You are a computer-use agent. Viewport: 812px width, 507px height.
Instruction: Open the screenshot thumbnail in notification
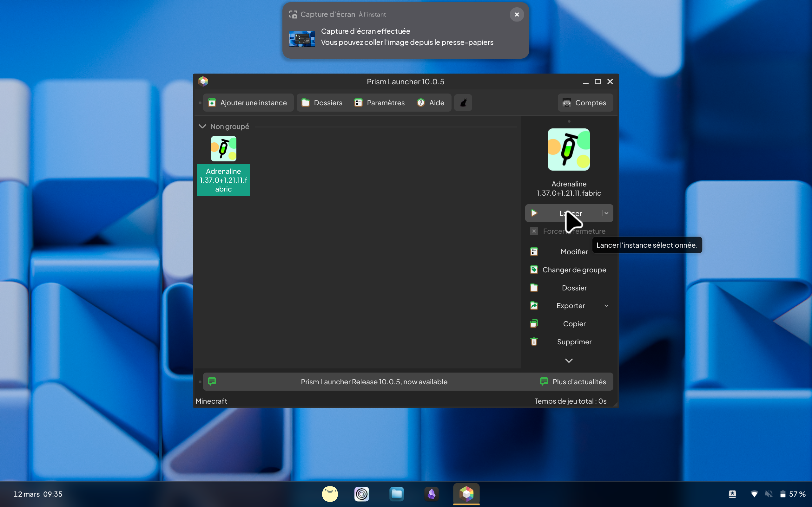coord(302,39)
